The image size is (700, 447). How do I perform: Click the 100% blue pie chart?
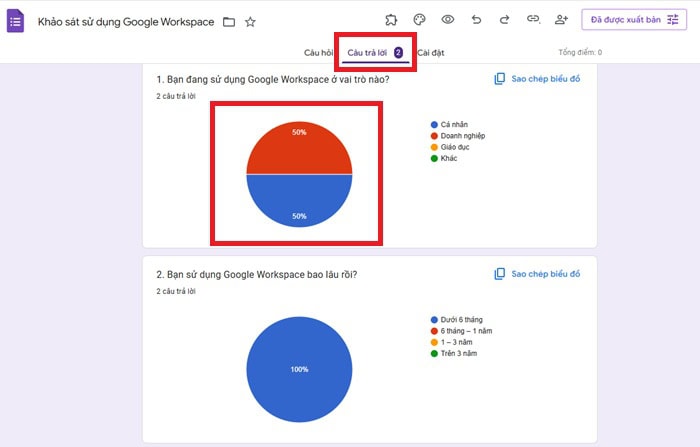(299, 369)
